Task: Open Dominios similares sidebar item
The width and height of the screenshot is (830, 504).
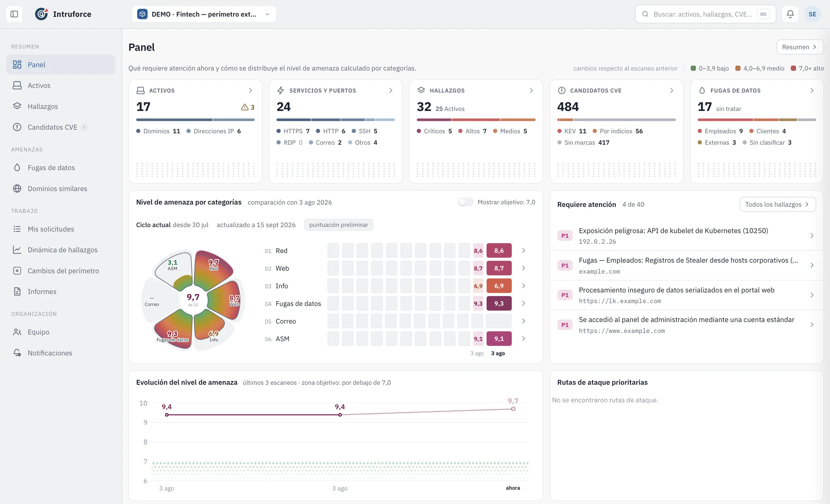Action: point(61,189)
